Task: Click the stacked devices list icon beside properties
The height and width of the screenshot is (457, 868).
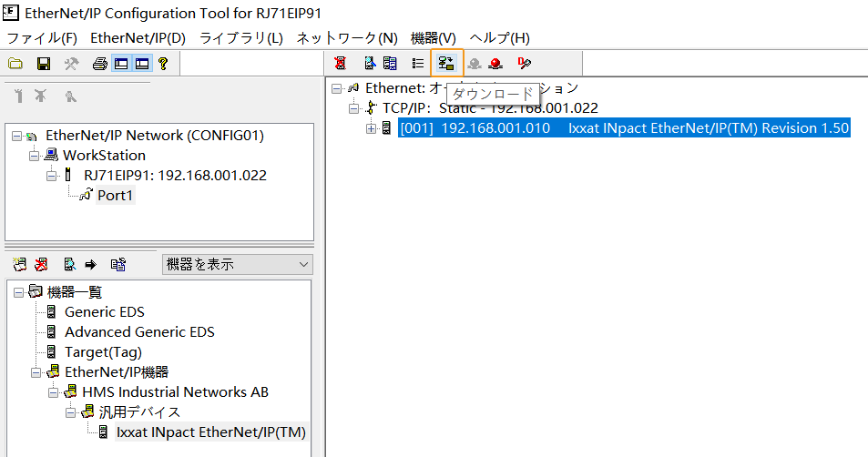Action: pyautogui.click(x=390, y=63)
